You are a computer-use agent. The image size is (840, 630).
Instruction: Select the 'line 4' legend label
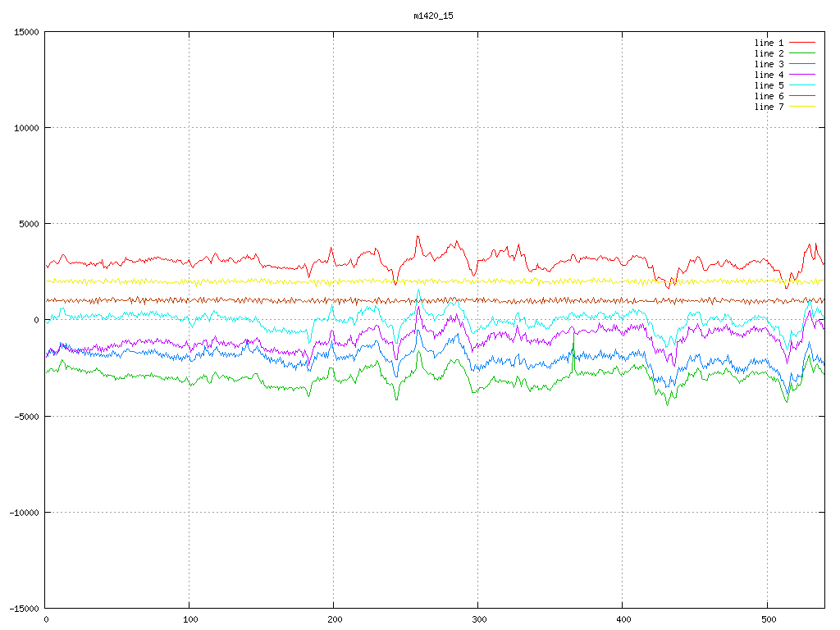[x=769, y=75]
